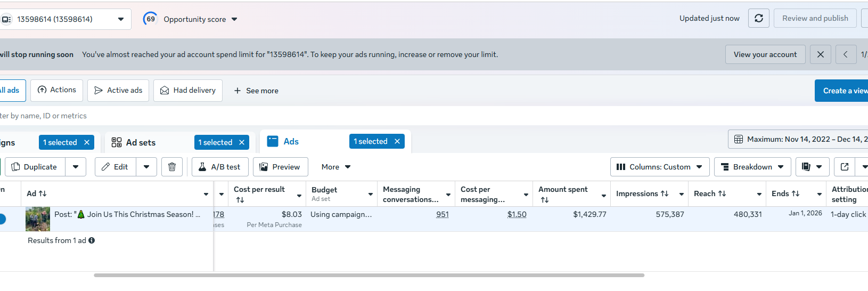Click the View your account button
Viewport: 868px width, 291px height.
pos(765,54)
